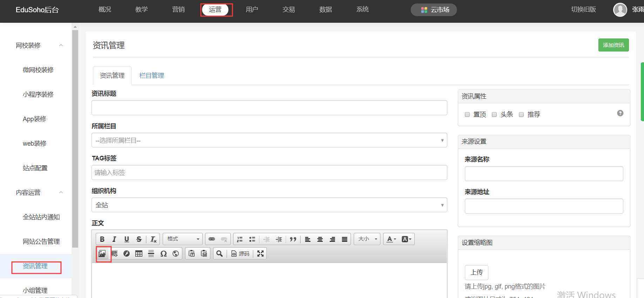Click the 上传 thumbnail upload button

(x=476, y=272)
